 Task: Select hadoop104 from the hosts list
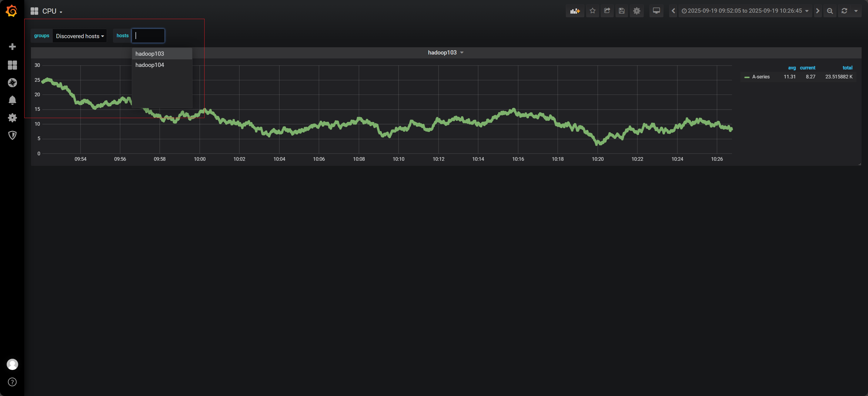click(x=150, y=65)
